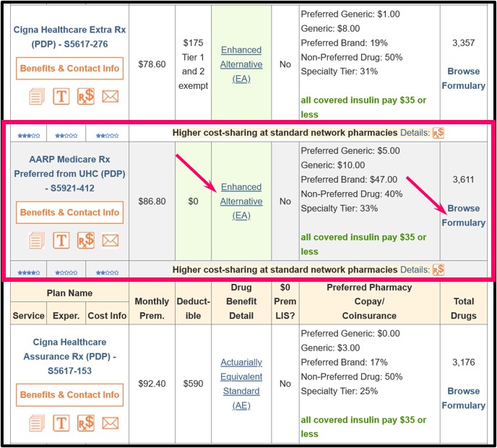The width and height of the screenshot is (497, 448).
Task: Open documents icon for AARP Medicare Rx Preferred
Action: (37, 241)
